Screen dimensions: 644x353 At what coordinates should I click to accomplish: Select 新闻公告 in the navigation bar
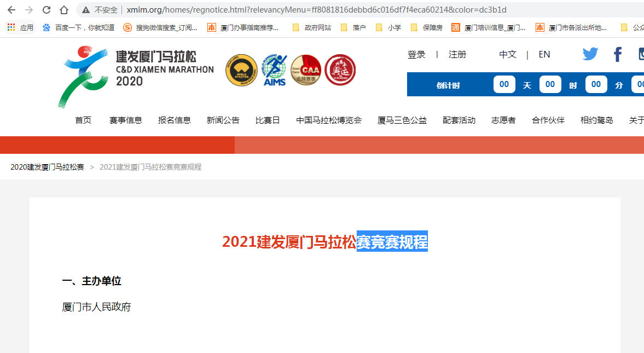[x=223, y=120]
